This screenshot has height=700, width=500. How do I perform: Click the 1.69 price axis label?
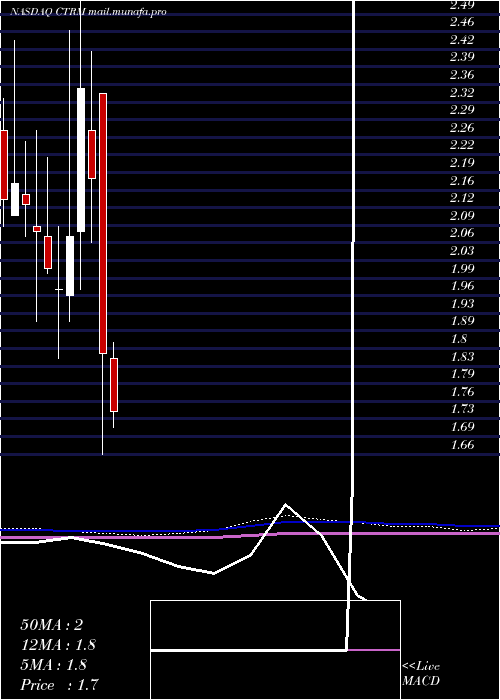pos(462,427)
